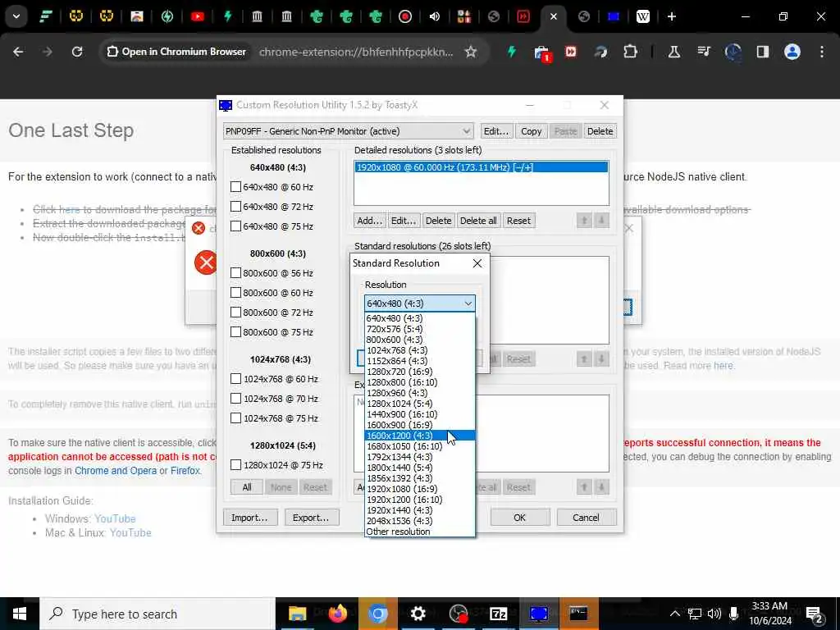The width and height of the screenshot is (840, 630).
Task: Open Mac & Linux YouTube guide link
Action: pos(130,532)
